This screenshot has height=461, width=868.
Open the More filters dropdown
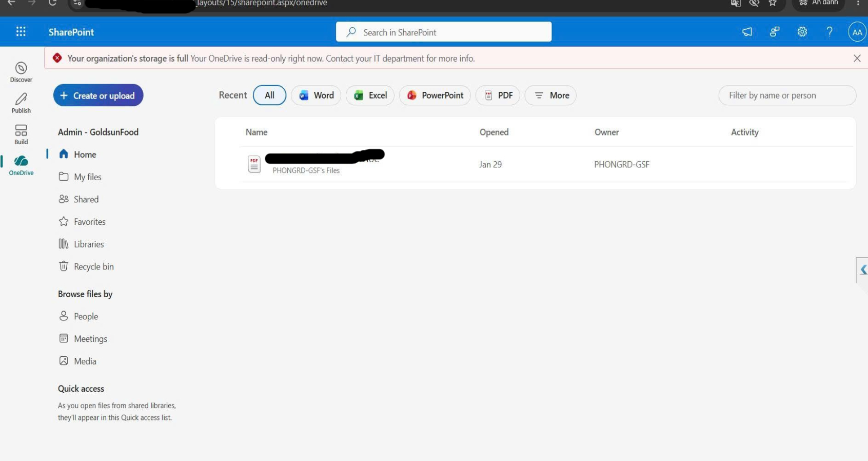pos(550,95)
